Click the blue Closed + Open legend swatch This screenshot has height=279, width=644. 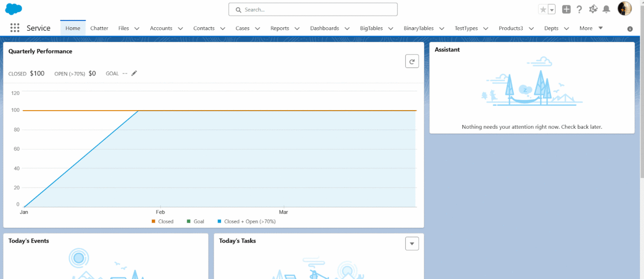pyautogui.click(x=219, y=221)
